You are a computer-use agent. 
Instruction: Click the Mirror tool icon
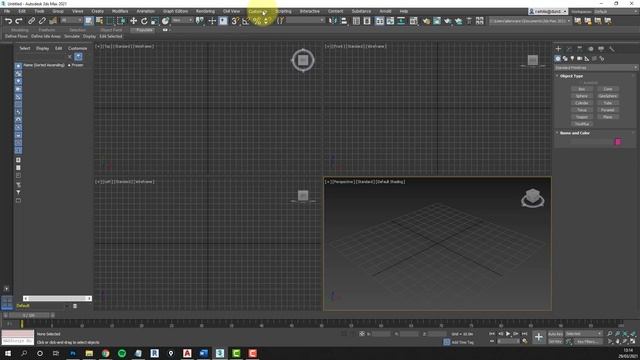pos(333,21)
